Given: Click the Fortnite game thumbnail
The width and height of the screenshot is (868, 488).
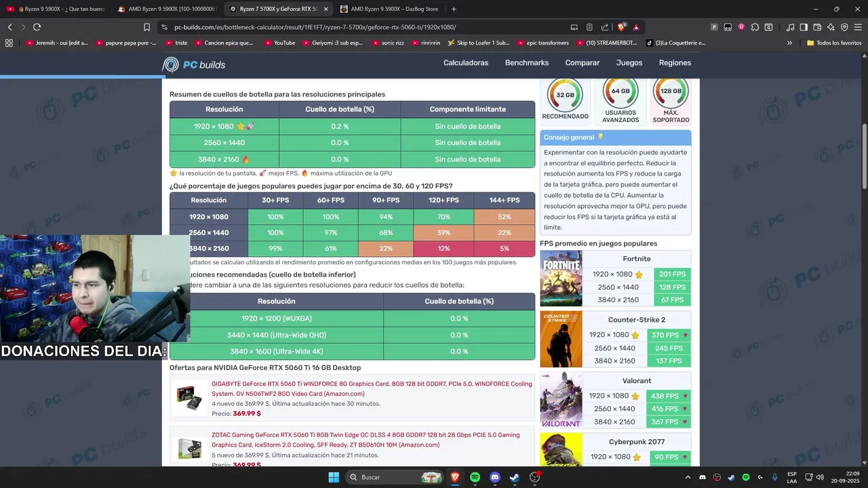Looking at the screenshot, I should pyautogui.click(x=561, y=279).
